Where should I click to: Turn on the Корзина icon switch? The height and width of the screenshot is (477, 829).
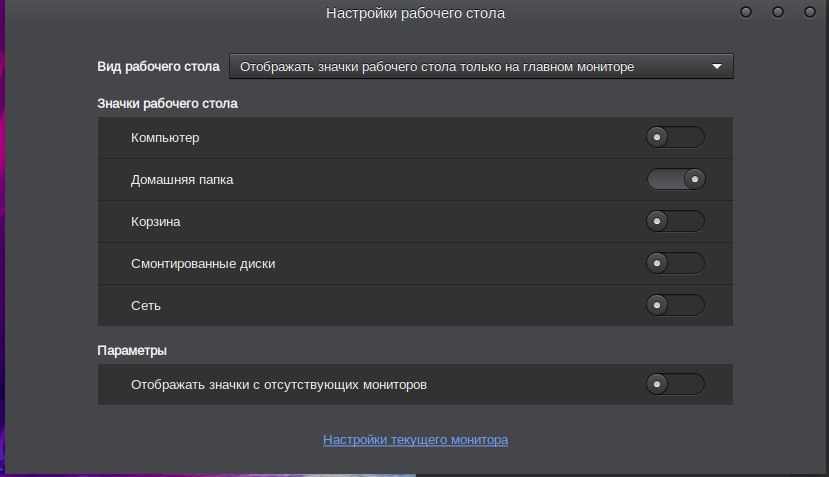pyautogui.click(x=675, y=221)
